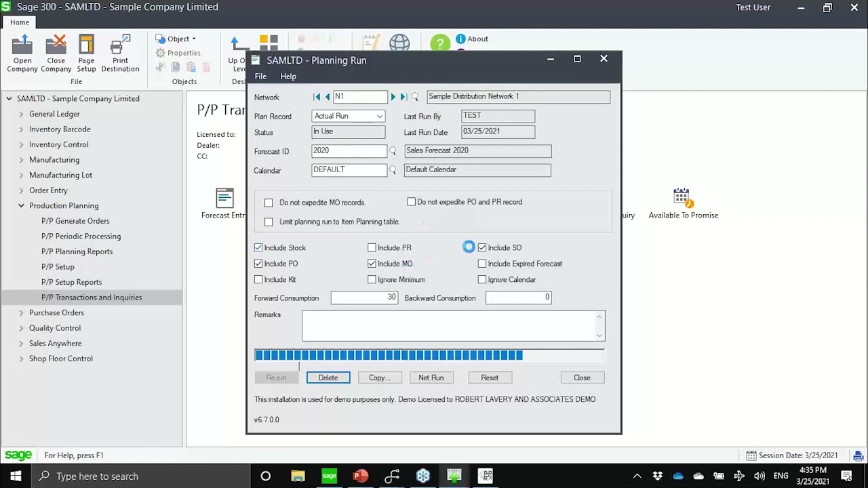Click the Copy... button
The image size is (868, 488).
tap(380, 378)
